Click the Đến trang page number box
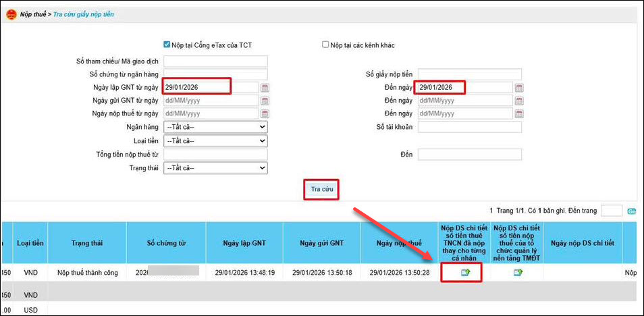The width and height of the screenshot is (644, 316). [x=612, y=211]
